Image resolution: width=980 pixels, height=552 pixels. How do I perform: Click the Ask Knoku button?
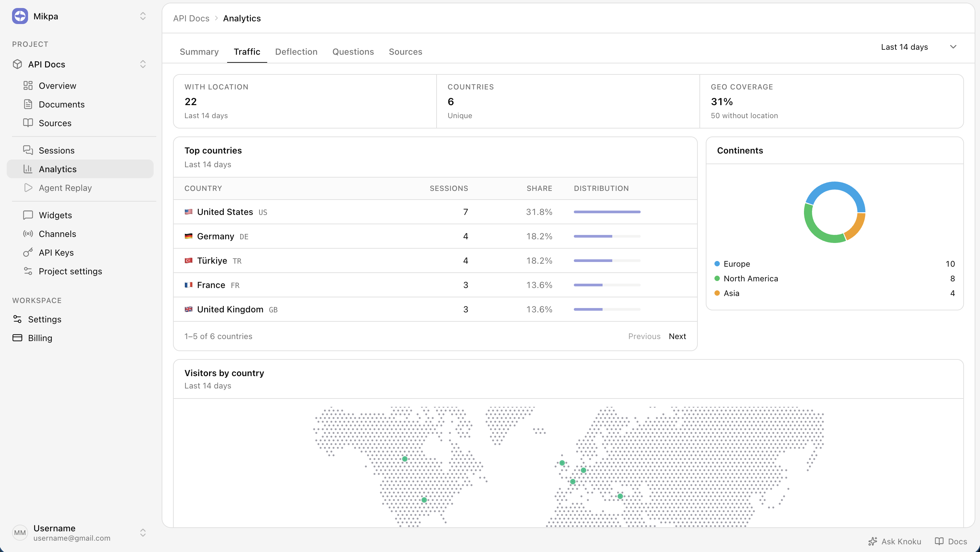coord(894,541)
